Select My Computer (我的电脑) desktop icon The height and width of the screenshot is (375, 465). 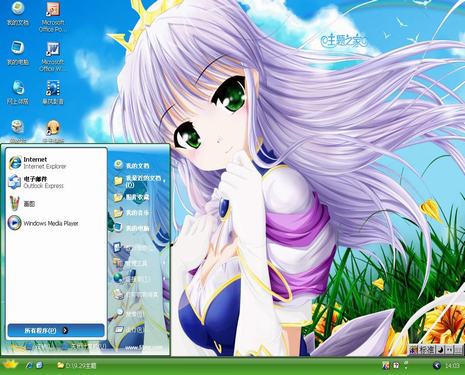(18, 53)
